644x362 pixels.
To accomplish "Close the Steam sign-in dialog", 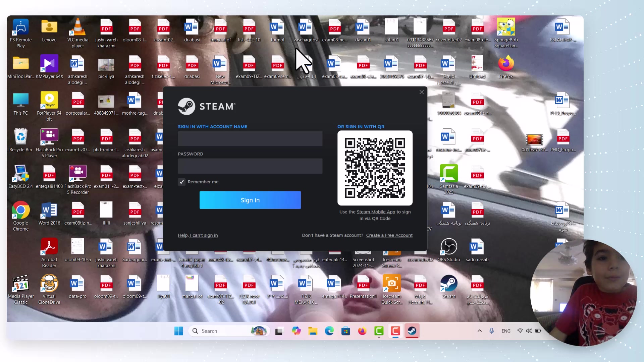I will click(422, 92).
